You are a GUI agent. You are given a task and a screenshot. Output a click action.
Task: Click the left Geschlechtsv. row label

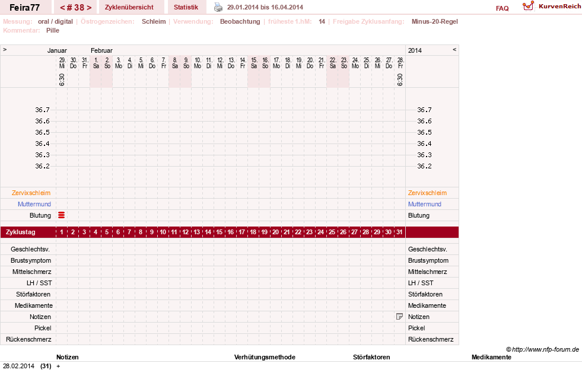(x=30, y=249)
